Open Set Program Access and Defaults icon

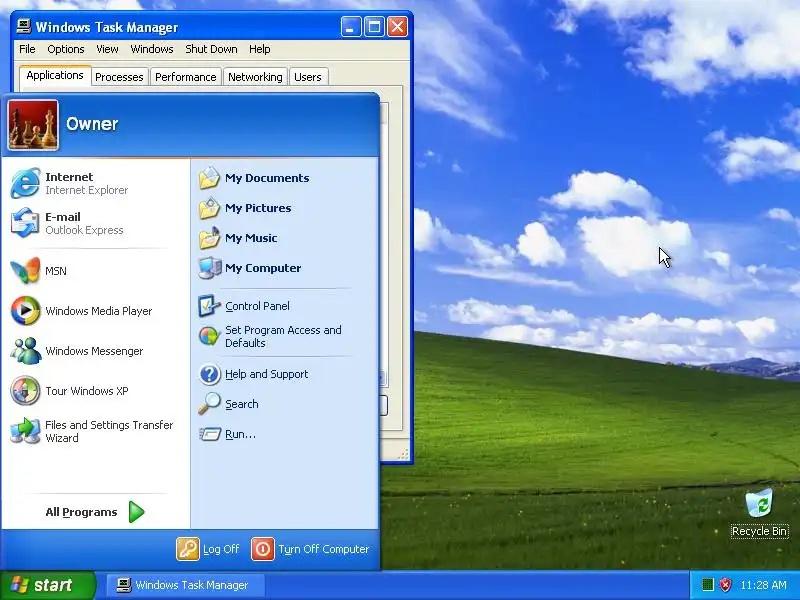point(209,336)
